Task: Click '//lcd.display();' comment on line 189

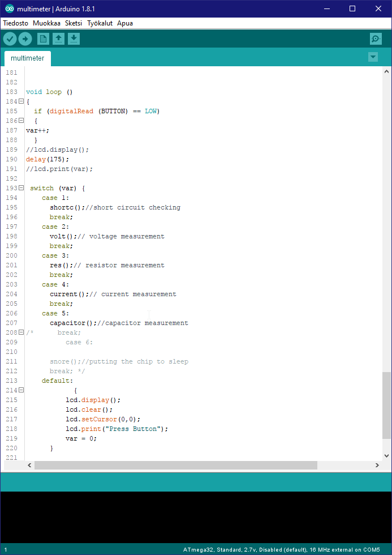Action: (57, 150)
